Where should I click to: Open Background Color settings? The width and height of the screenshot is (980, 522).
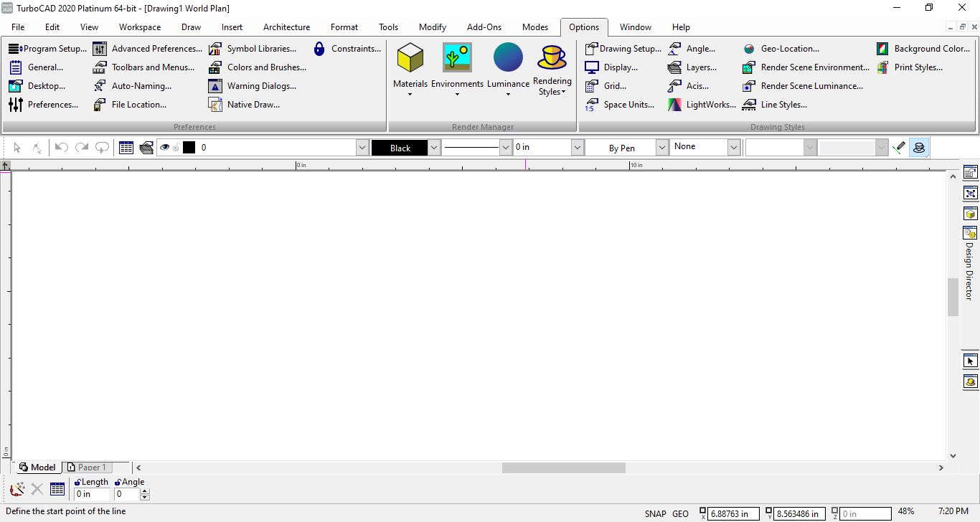point(923,49)
